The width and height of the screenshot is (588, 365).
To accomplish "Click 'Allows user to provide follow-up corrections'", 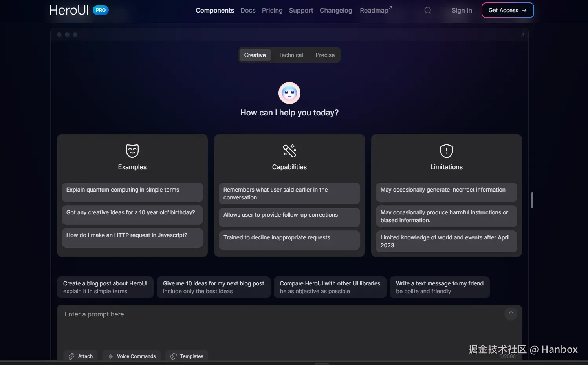I will tap(289, 217).
